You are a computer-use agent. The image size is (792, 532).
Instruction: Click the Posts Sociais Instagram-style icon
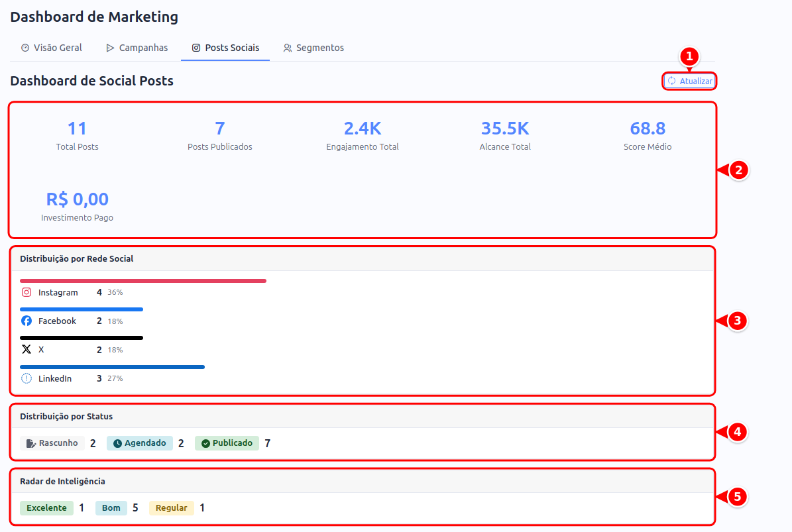click(x=196, y=48)
